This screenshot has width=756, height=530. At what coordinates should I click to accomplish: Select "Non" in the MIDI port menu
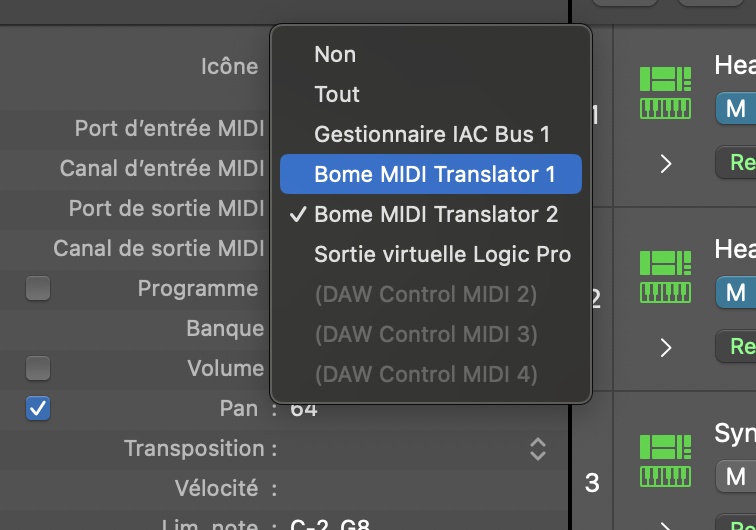click(335, 54)
